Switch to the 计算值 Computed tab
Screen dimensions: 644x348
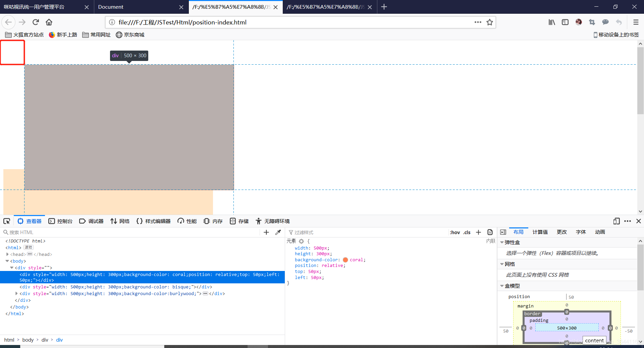[x=540, y=232]
